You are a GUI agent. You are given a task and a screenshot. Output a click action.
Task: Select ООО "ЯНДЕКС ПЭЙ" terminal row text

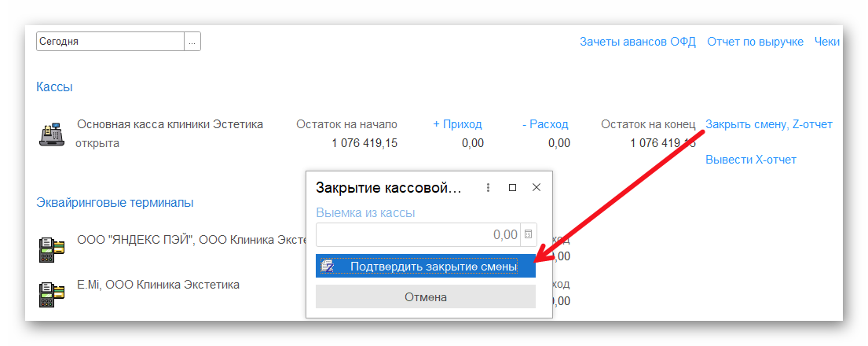[x=191, y=240]
